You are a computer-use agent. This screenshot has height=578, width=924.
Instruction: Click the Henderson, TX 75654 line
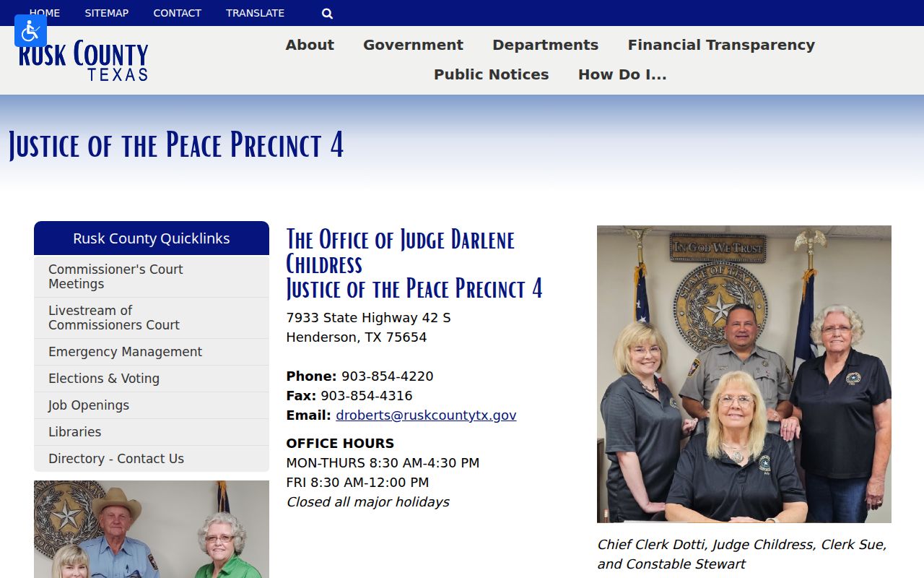pyautogui.click(x=357, y=337)
